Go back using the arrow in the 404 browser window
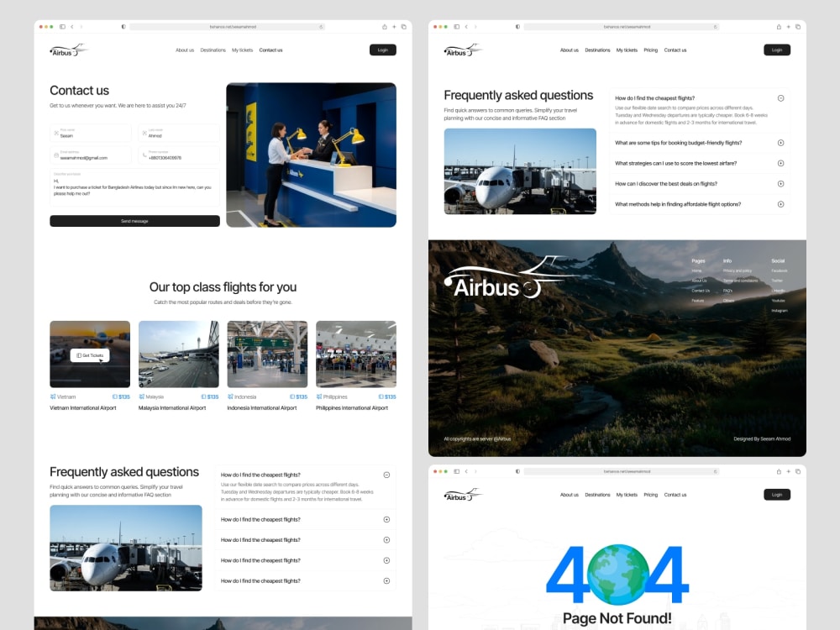 coord(466,471)
